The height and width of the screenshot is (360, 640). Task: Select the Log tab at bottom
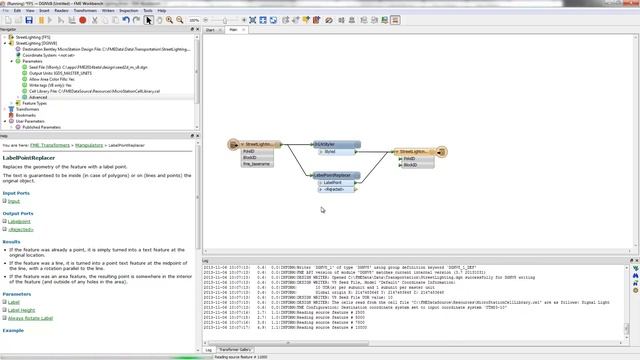coord(209,350)
